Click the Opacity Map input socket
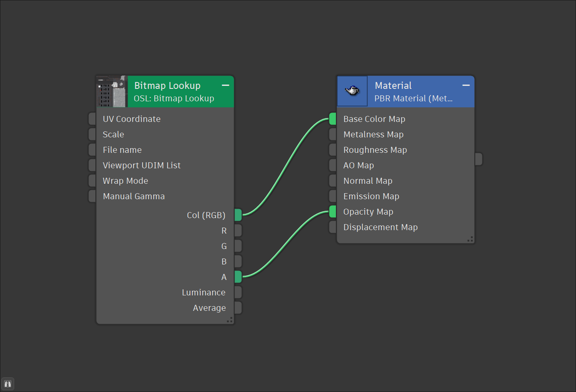576x392 pixels. pyautogui.click(x=333, y=212)
